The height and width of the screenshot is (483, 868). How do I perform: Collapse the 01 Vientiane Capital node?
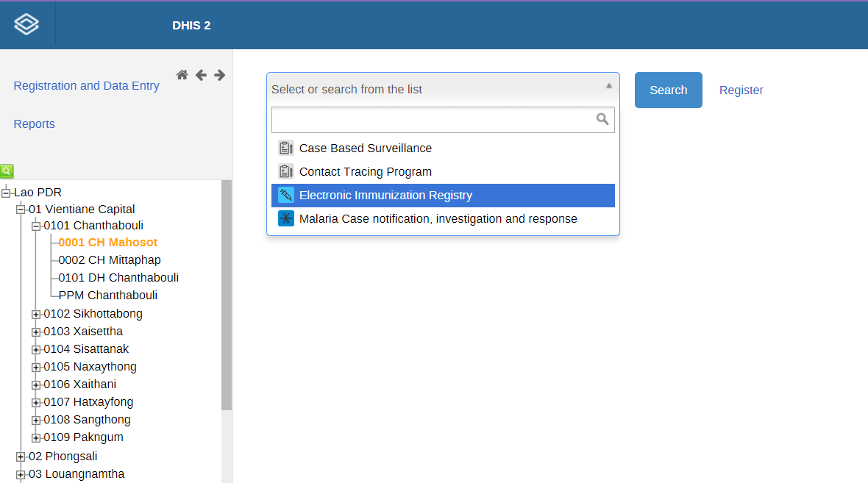pos(21,209)
